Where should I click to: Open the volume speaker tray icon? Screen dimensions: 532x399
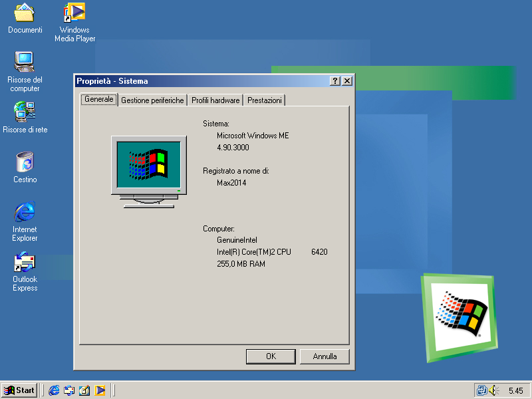[x=493, y=390]
